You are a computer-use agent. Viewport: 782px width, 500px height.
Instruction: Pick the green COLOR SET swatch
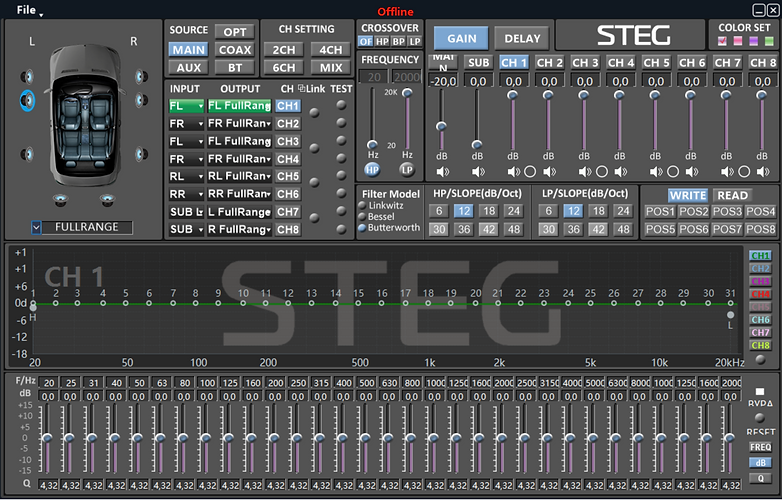[x=769, y=41]
